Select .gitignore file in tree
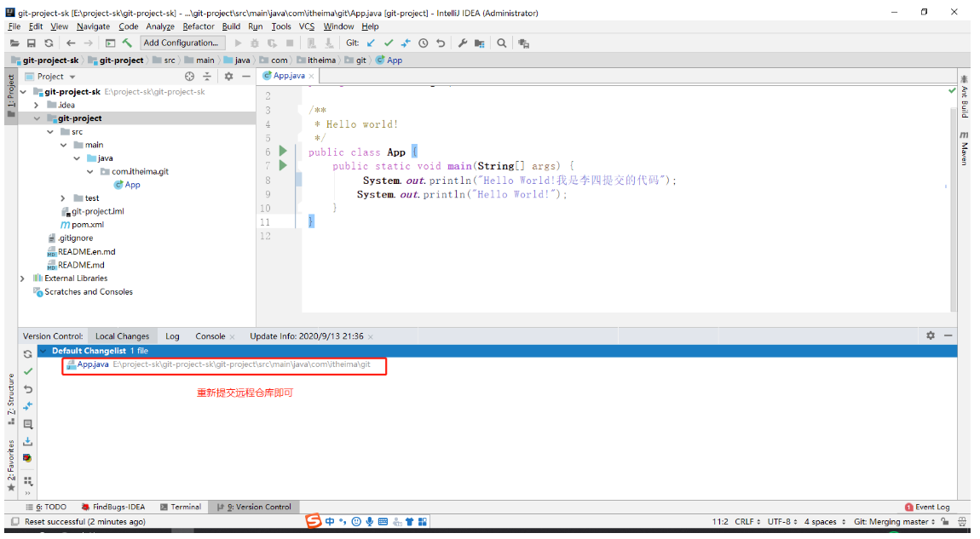 pyautogui.click(x=70, y=238)
